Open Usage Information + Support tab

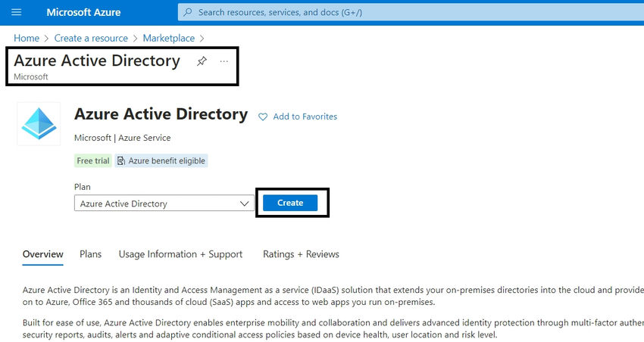click(180, 254)
